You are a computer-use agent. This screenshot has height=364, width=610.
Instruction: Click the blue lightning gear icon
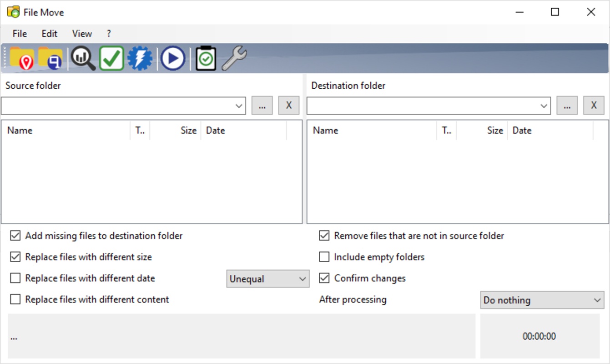(x=140, y=59)
